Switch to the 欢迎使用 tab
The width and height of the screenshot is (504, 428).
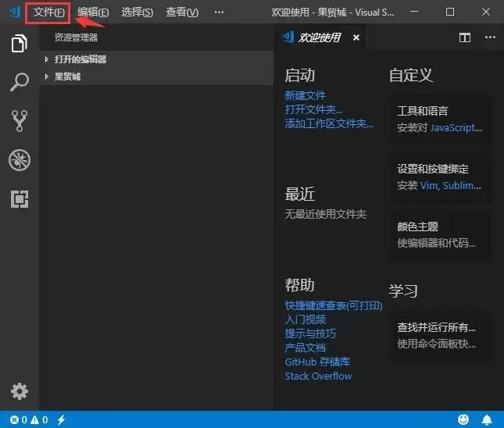(x=320, y=37)
